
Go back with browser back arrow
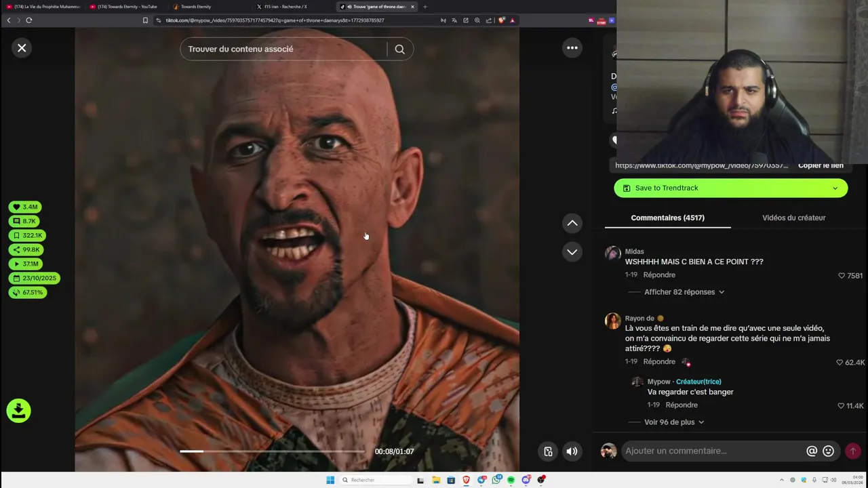pos(9,20)
